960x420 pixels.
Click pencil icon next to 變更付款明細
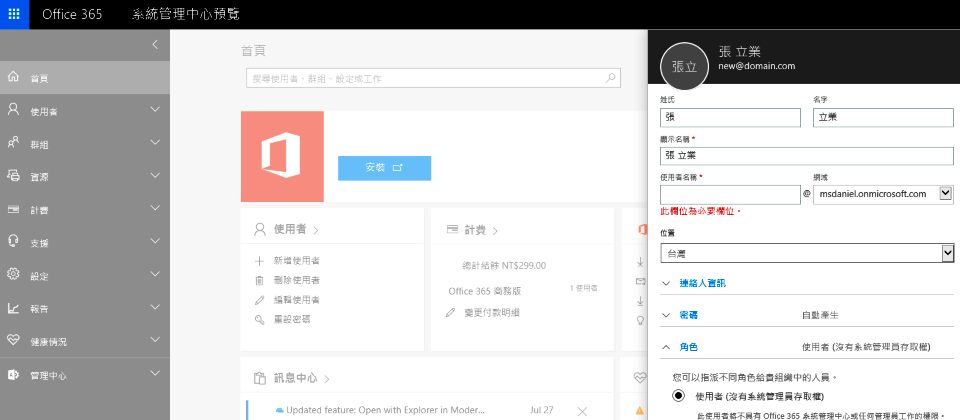[x=451, y=312]
